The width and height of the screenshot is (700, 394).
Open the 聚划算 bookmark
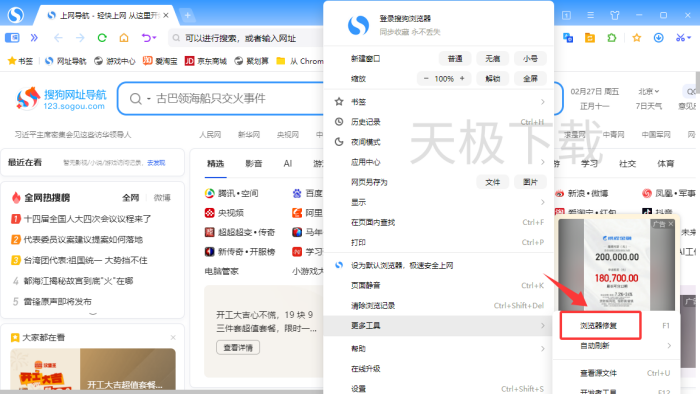[251, 61]
